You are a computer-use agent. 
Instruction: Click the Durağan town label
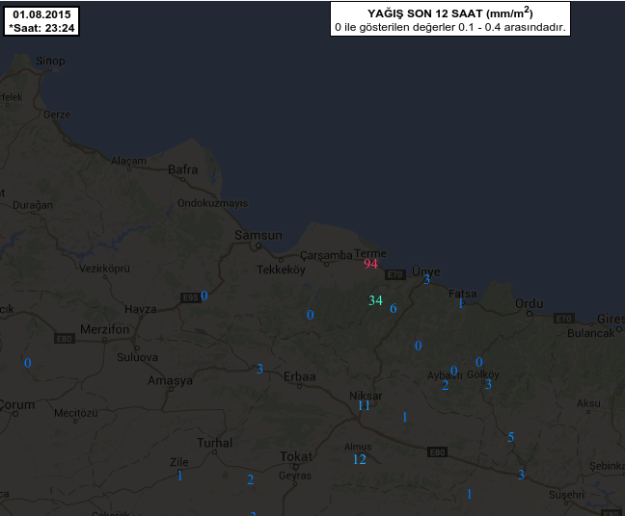[33, 205]
